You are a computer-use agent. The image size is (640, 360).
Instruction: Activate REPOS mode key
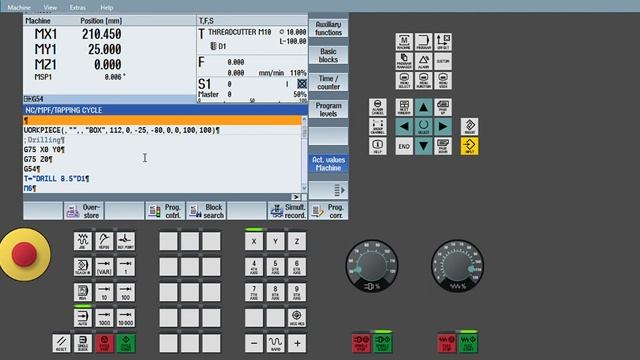(x=104, y=241)
